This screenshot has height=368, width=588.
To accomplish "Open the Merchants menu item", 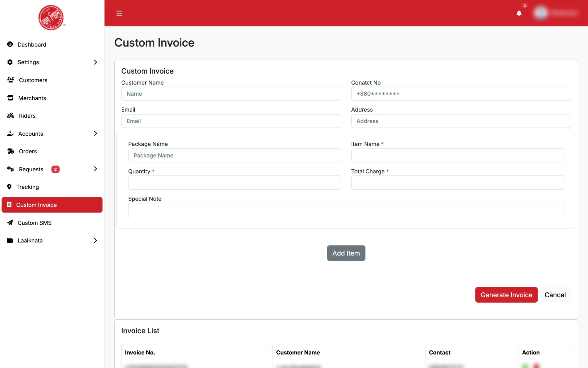I will (x=52, y=98).
